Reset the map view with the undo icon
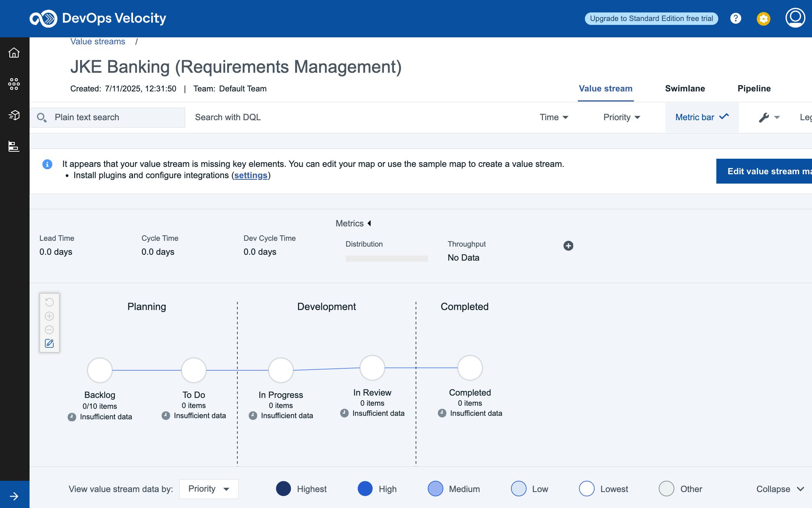The height and width of the screenshot is (508, 812). 49,302
